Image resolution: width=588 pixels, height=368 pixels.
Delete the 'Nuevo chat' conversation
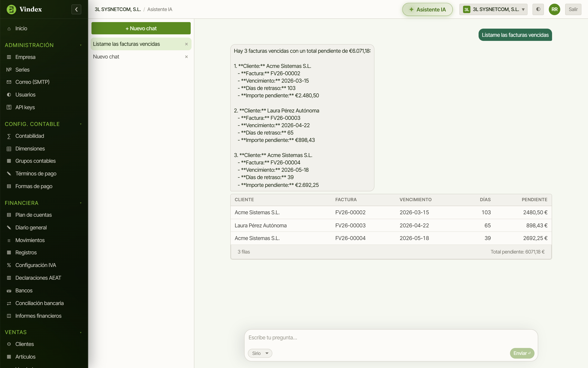(x=186, y=57)
